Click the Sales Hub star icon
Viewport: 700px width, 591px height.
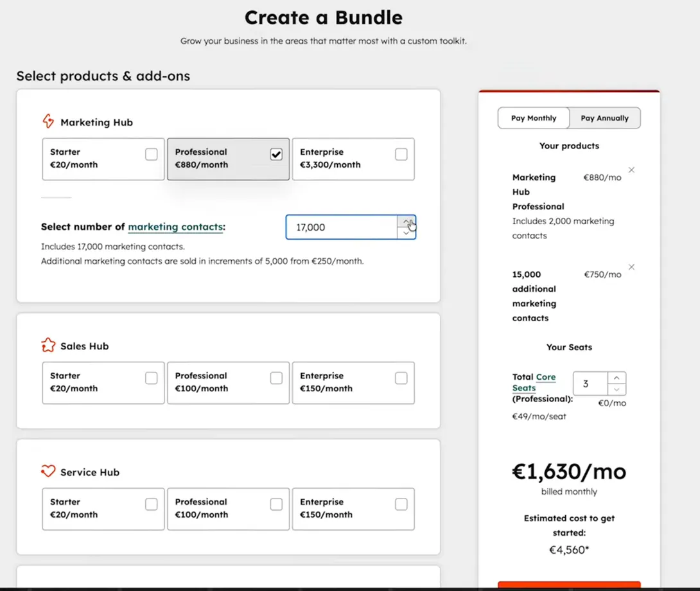pos(48,345)
